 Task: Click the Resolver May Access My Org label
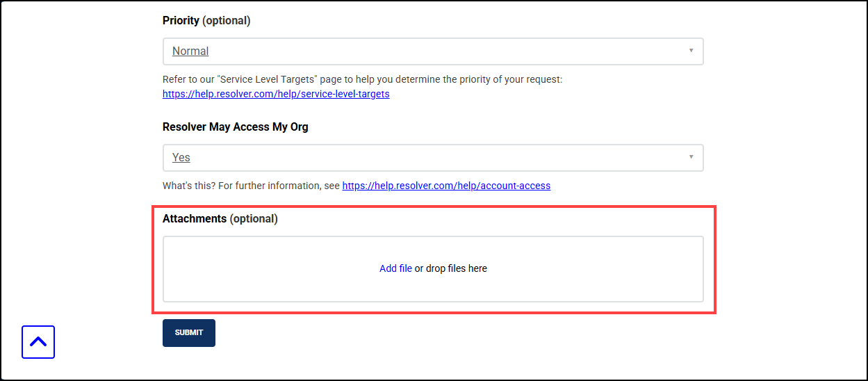[x=235, y=127]
